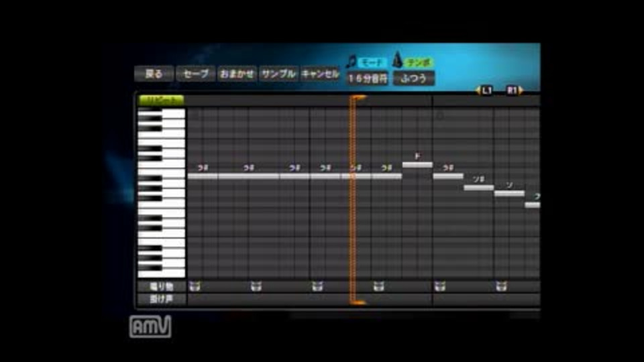Click the fifth drum icon in percussion row
Viewport: 644px width, 362px height.
click(x=440, y=286)
